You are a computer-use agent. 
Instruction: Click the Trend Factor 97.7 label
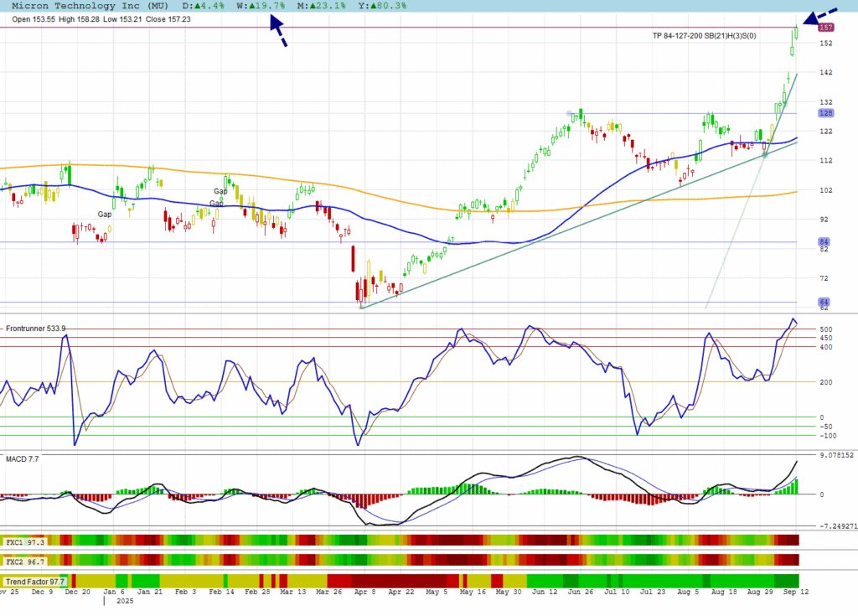click(x=35, y=582)
